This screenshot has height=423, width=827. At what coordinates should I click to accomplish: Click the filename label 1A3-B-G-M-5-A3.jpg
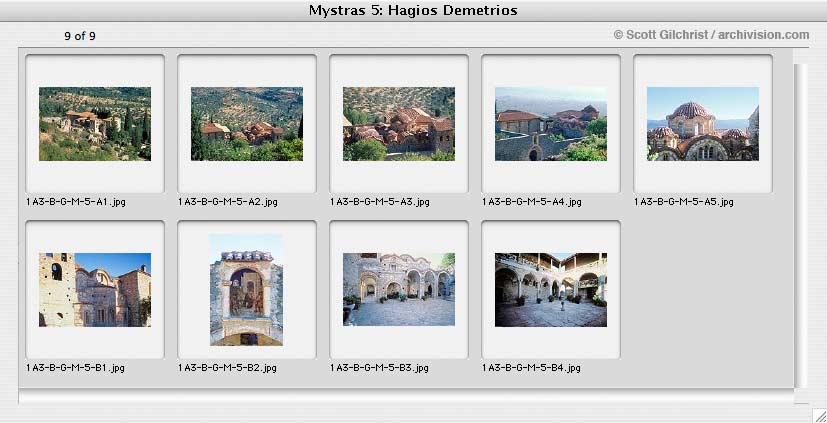pos(380,201)
